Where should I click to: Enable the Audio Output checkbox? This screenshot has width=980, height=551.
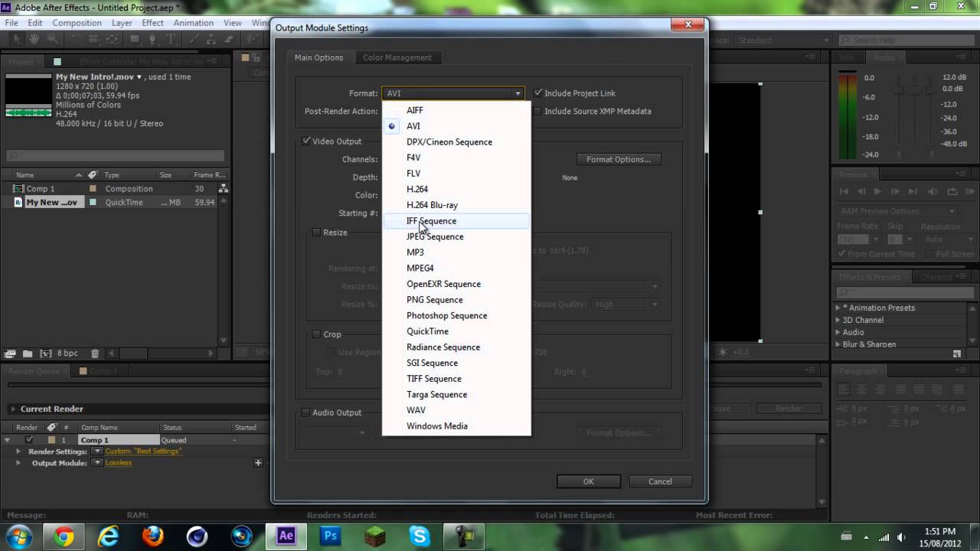coord(306,412)
